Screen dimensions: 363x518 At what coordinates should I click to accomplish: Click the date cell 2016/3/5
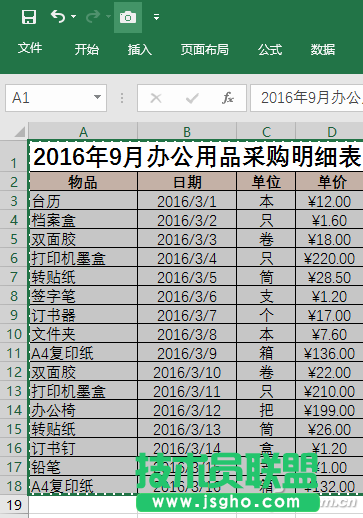click(x=187, y=277)
